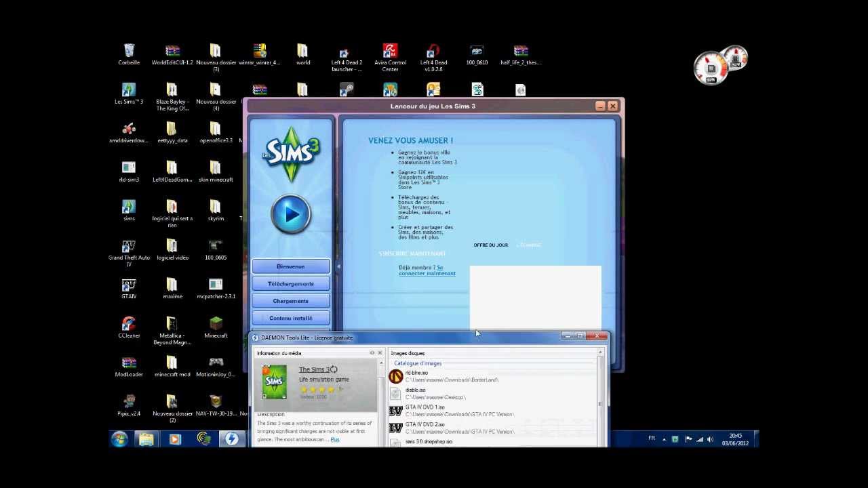Open the Bienvenue tab in the Sims launcher
This screenshot has height=488, width=868.
click(291, 266)
